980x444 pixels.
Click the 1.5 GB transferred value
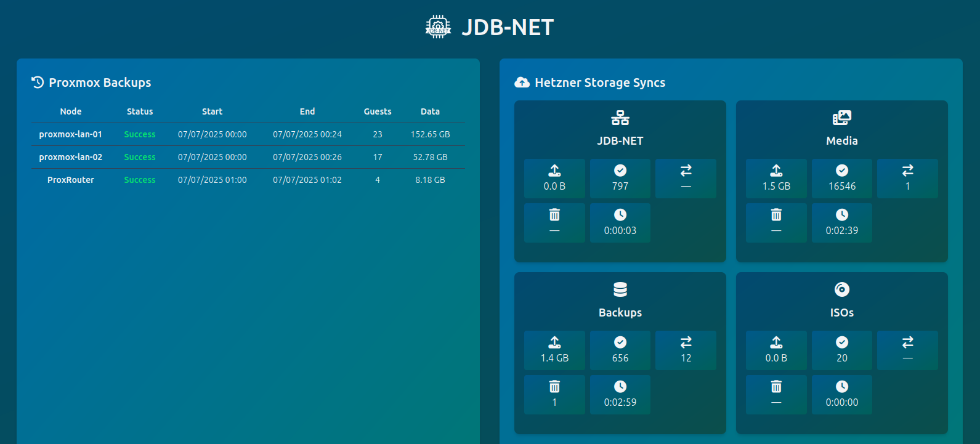point(776,186)
